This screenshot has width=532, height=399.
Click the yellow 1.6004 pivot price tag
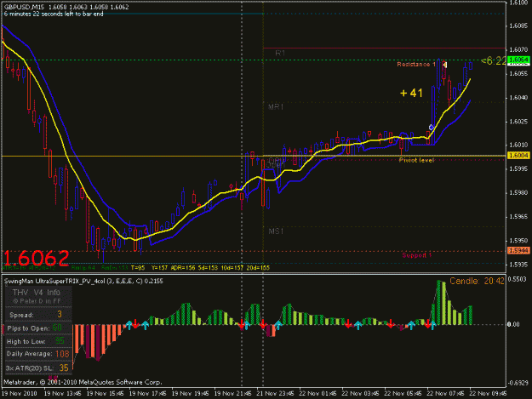pos(518,155)
